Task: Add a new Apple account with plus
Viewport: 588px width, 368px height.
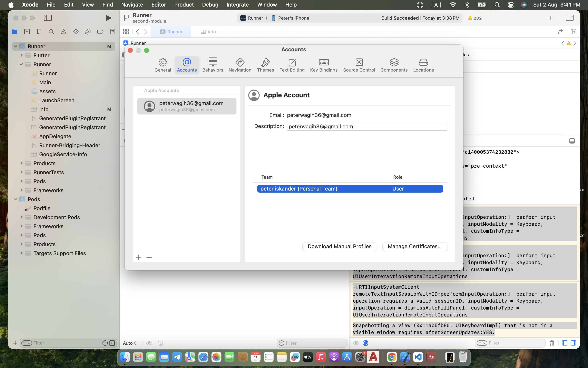Action: (x=138, y=257)
